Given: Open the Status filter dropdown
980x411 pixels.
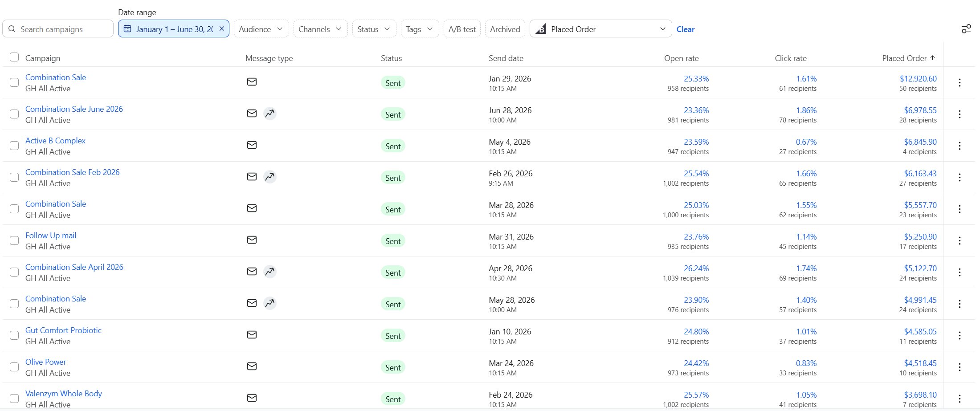Looking at the screenshot, I should tap(374, 29).
